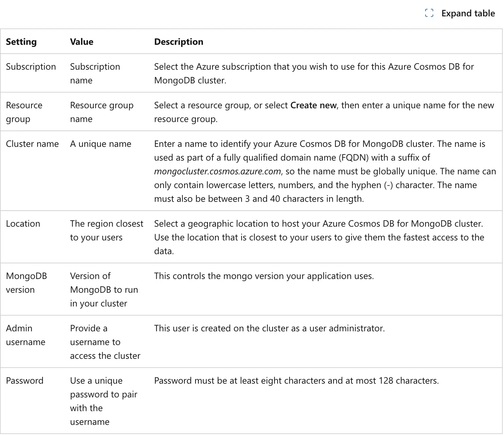Click the user administrator description text

269,328
